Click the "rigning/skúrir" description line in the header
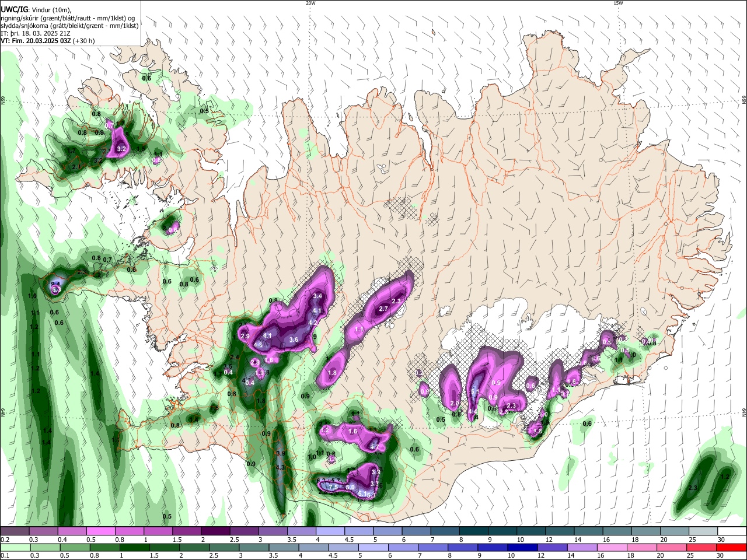This screenshot has width=747, height=560. pos(69,18)
